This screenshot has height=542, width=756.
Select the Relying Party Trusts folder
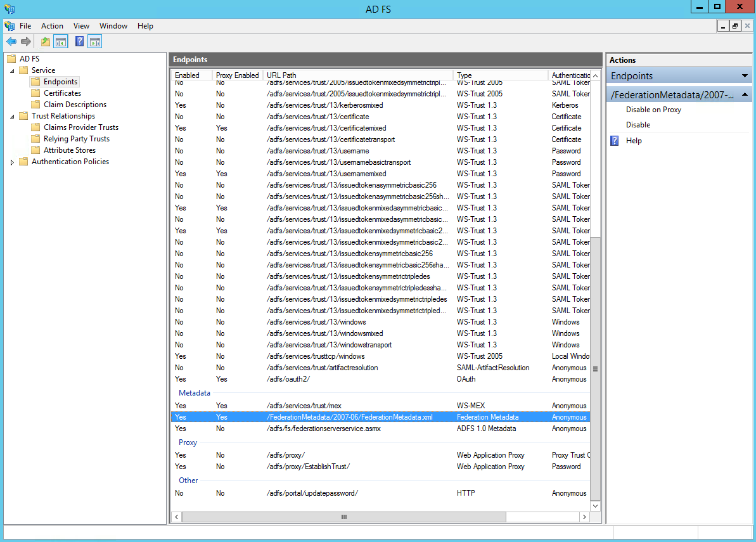[76, 139]
